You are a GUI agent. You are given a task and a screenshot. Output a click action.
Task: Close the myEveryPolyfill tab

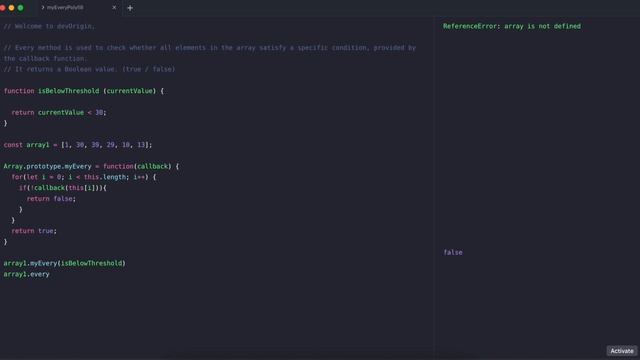[114, 7]
